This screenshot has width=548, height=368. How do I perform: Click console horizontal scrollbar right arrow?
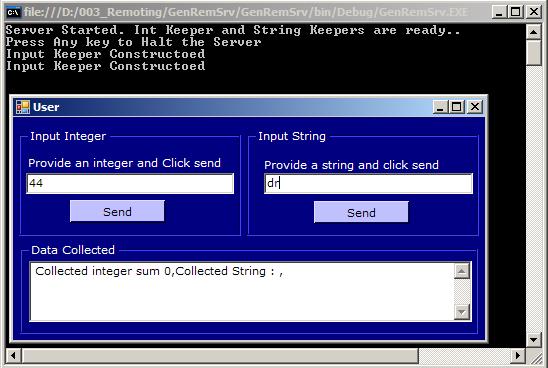518,356
